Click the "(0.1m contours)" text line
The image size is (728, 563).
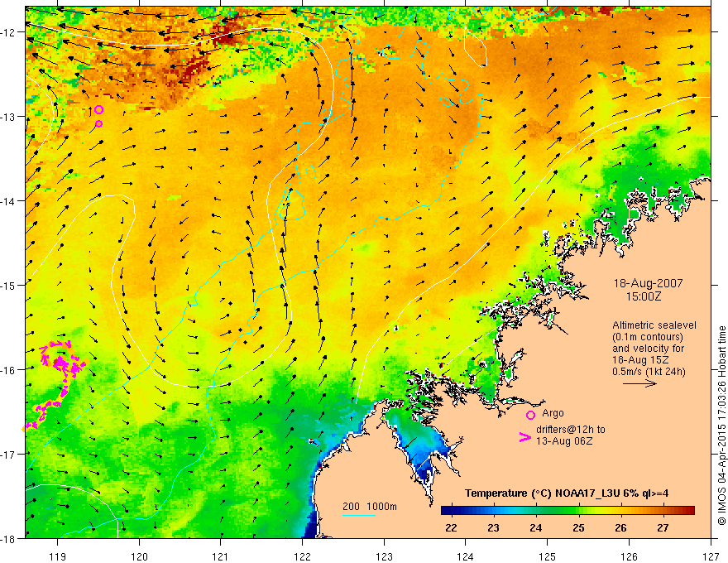coord(648,337)
